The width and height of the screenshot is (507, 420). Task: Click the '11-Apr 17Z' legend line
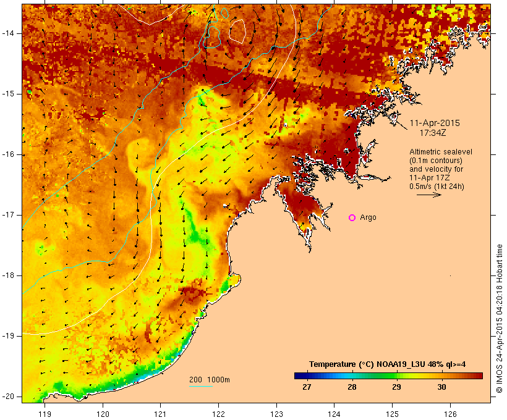[429, 178]
